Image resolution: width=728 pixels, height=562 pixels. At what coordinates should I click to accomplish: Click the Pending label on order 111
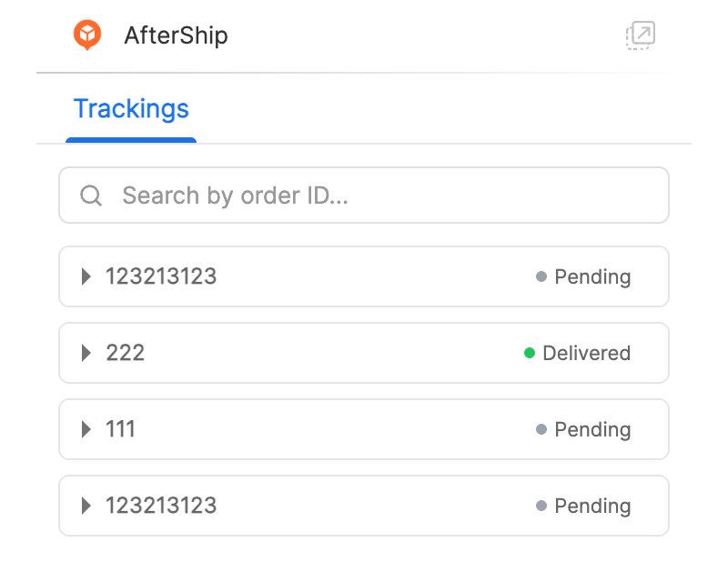[x=592, y=429]
